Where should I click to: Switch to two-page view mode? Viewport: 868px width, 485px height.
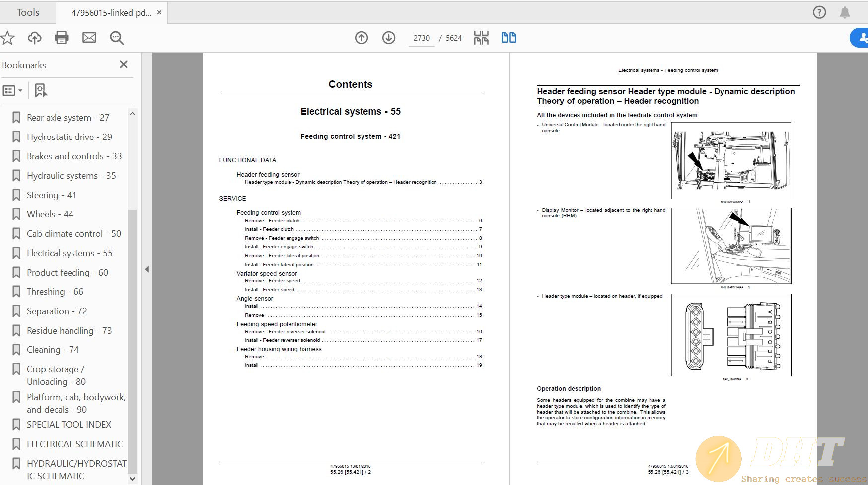coord(509,38)
